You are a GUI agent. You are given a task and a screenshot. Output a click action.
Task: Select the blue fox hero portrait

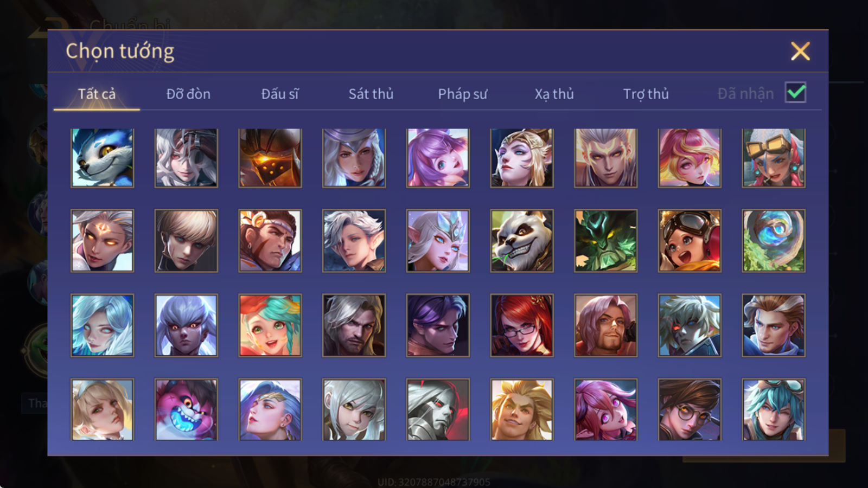102,158
